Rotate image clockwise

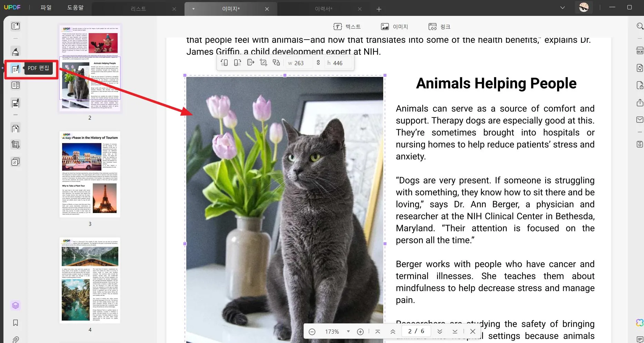[x=237, y=63]
